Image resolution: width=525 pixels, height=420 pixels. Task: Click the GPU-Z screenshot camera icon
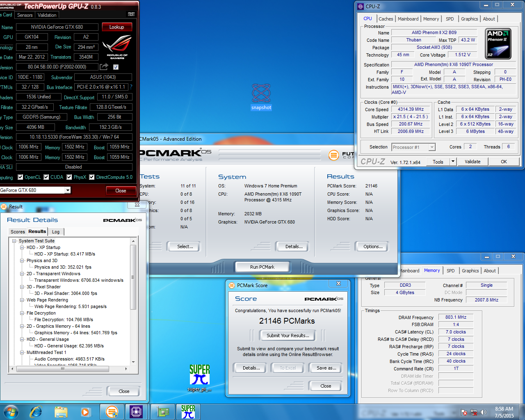(131, 14)
